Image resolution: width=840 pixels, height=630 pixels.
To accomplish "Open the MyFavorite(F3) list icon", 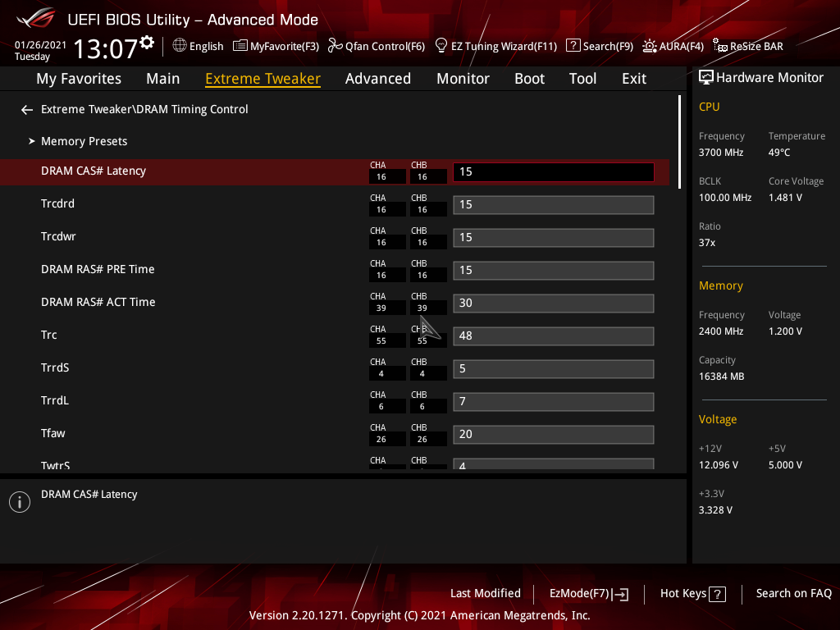I will pyautogui.click(x=240, y=46).
